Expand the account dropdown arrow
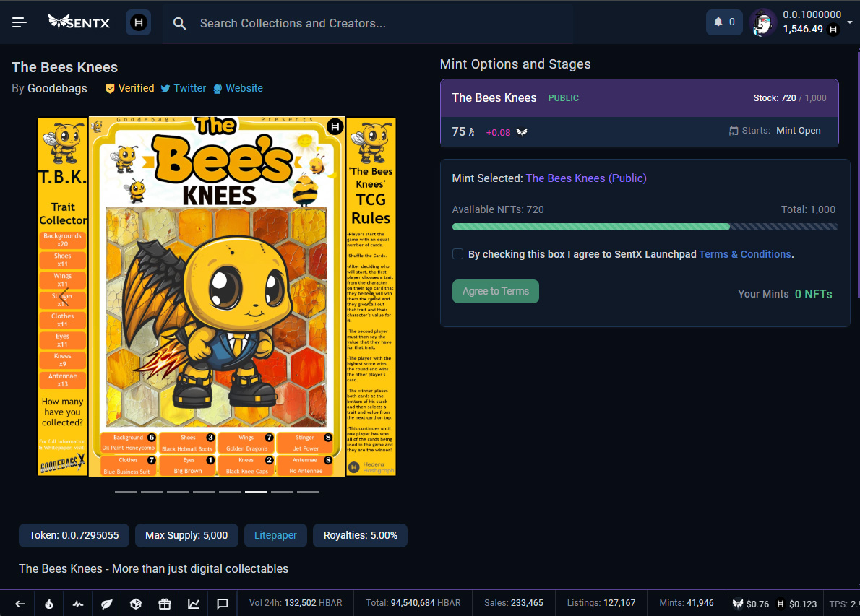 point(850,22)
